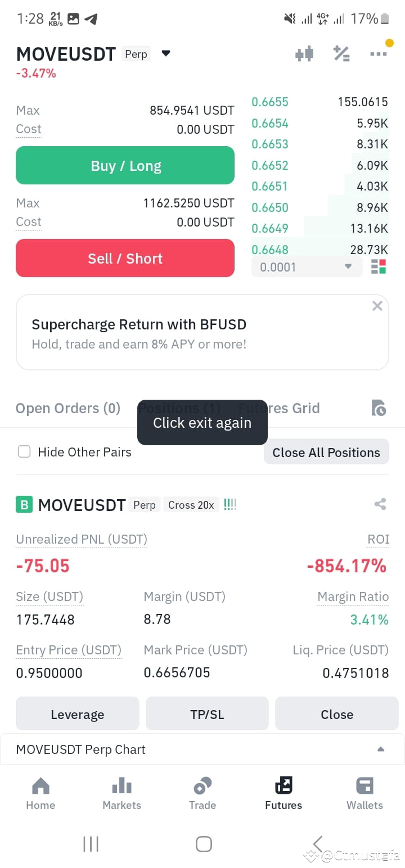405x868 pixels.
Task: Expand the MOVEUSDT pair selector arrow
Action: (166, 54)
